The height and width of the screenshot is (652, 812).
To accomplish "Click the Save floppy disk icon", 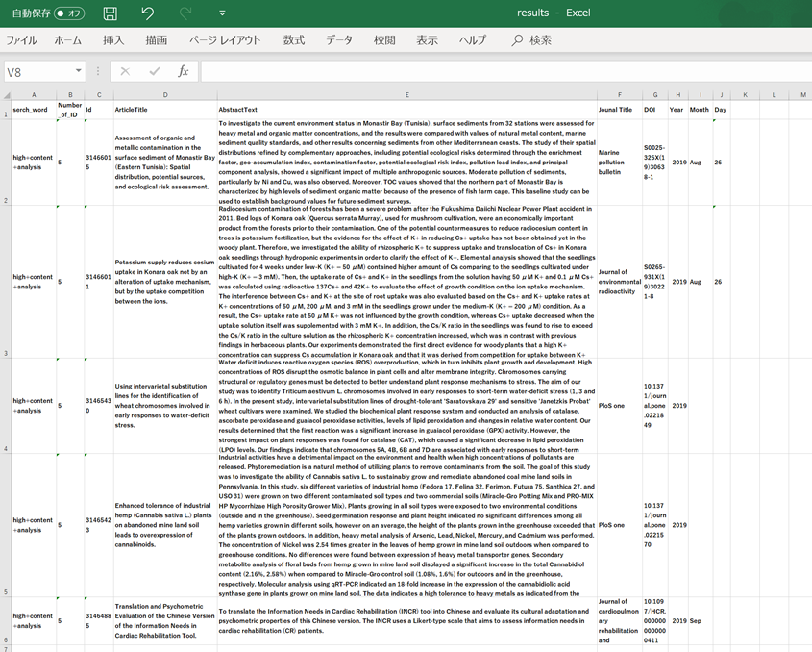I will tap(110, 13).
